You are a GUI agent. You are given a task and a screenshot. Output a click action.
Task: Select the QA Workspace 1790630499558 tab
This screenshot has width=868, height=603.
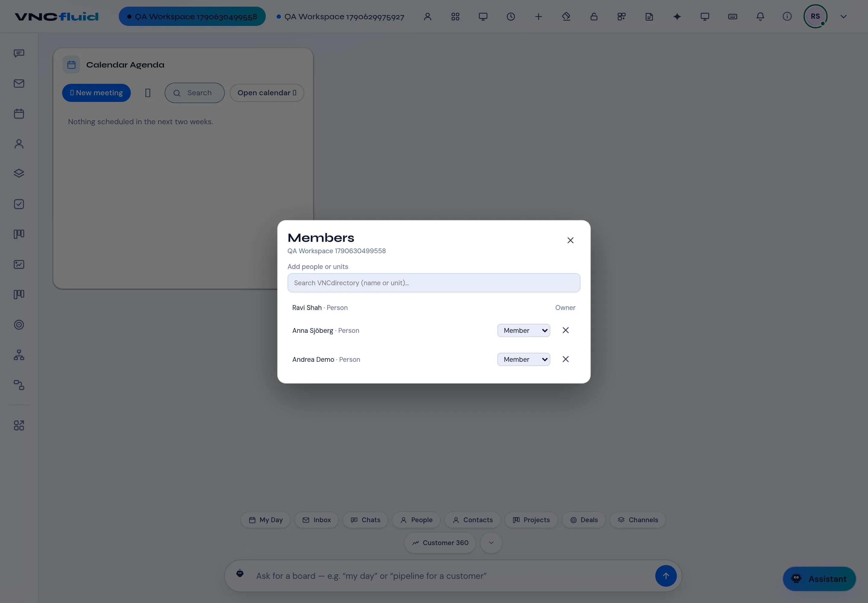192,17
